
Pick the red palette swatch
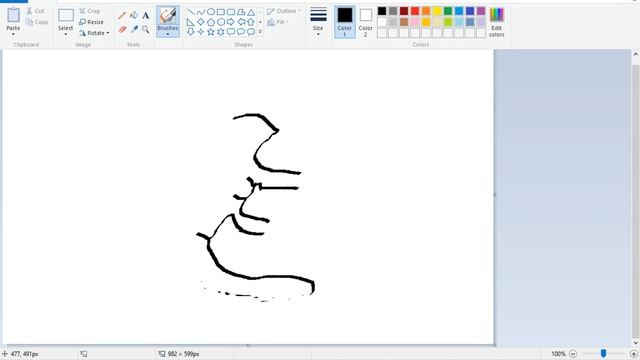pyautogui.click(x=415, y=11)
